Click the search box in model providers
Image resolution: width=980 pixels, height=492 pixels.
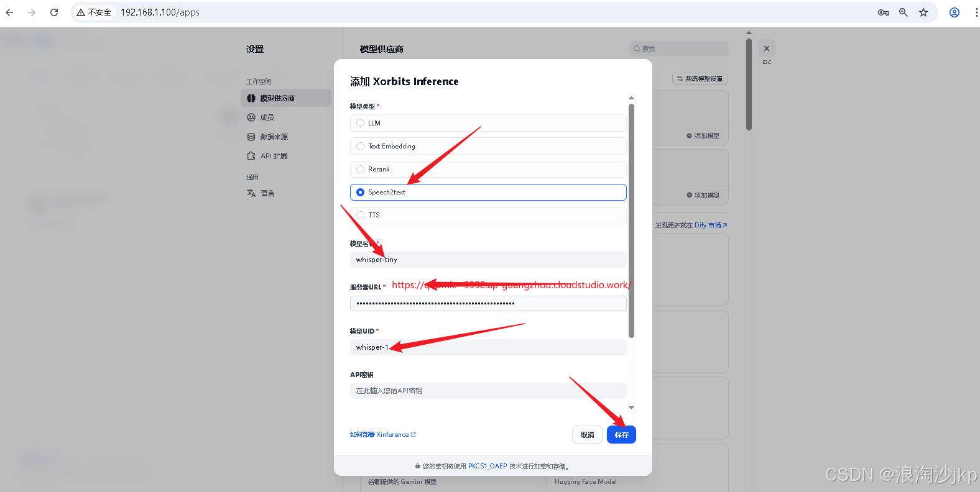pos(679,48)
